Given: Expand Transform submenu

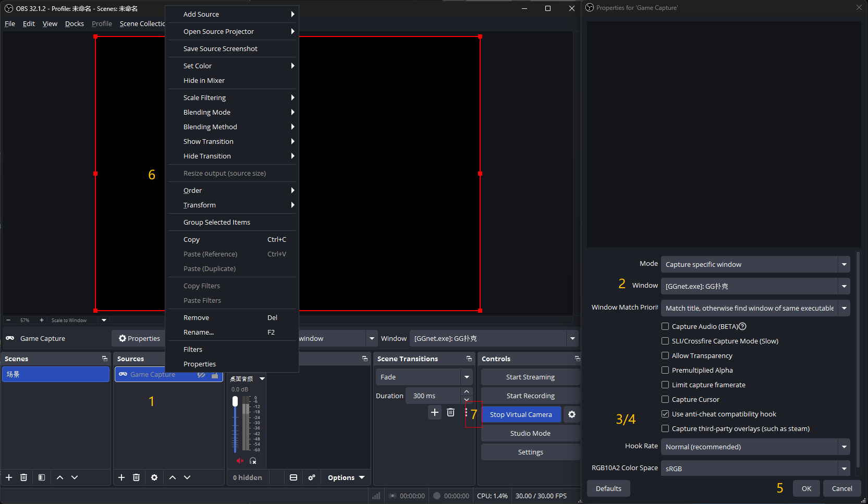Looking at the screenshot, I should tap(232, 205).
